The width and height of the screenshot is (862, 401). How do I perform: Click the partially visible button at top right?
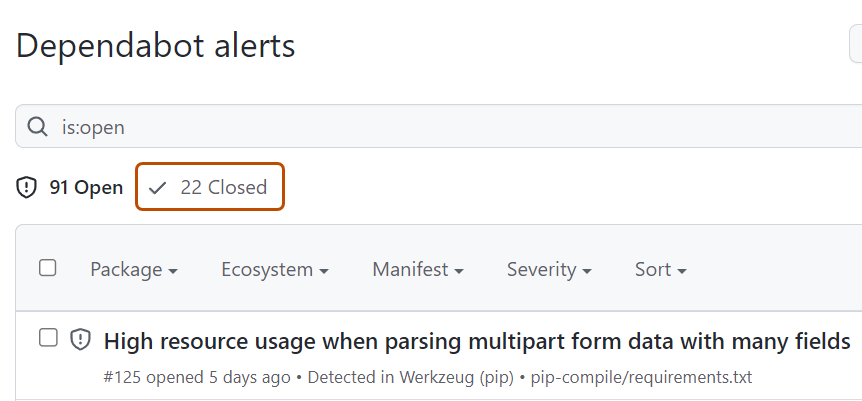(856, 44)
